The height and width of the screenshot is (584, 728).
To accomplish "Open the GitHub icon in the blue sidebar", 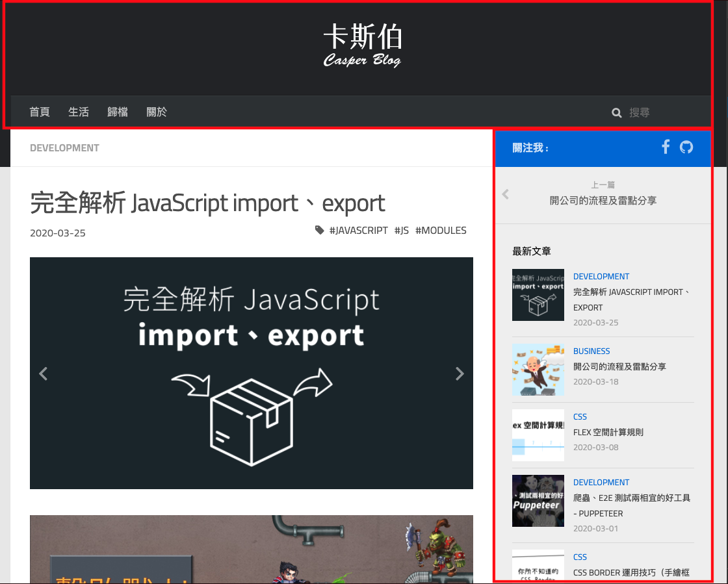I will 686,147.
